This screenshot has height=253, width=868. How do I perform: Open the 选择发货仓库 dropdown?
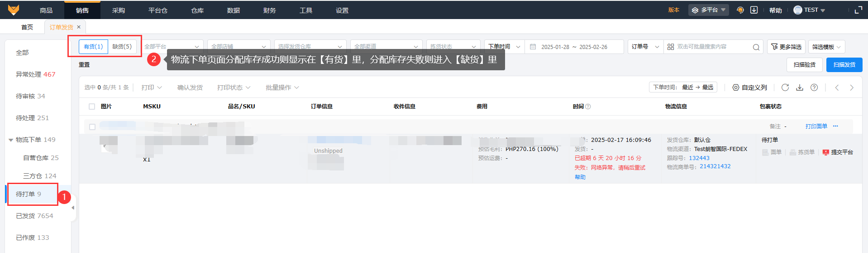(310, 46)
